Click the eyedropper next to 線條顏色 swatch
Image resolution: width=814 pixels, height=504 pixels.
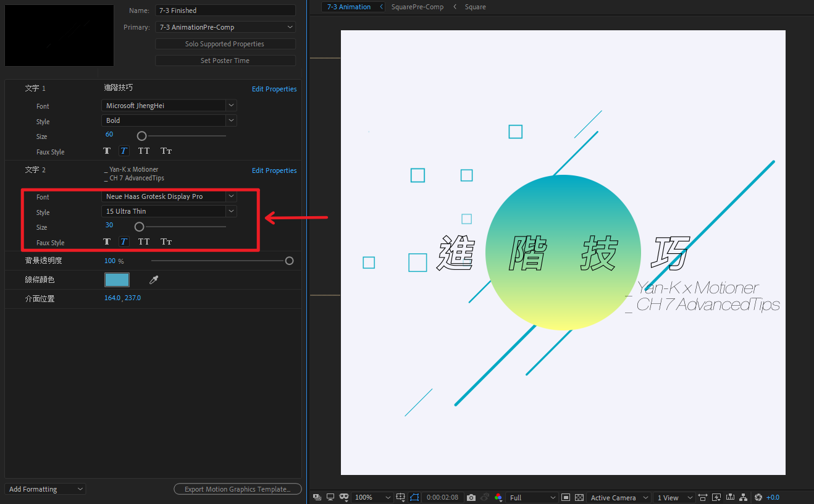(x=154, y=280)
